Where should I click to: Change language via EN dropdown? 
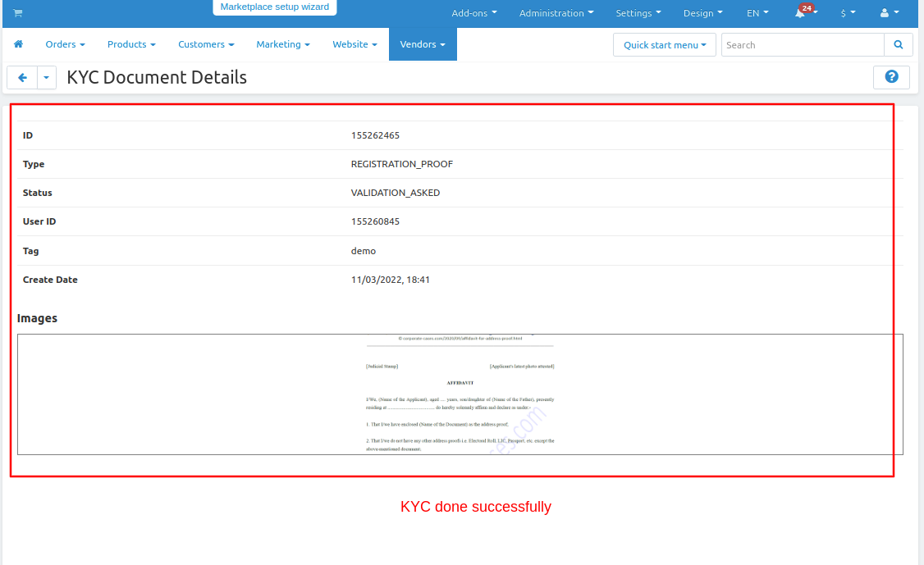757,13
